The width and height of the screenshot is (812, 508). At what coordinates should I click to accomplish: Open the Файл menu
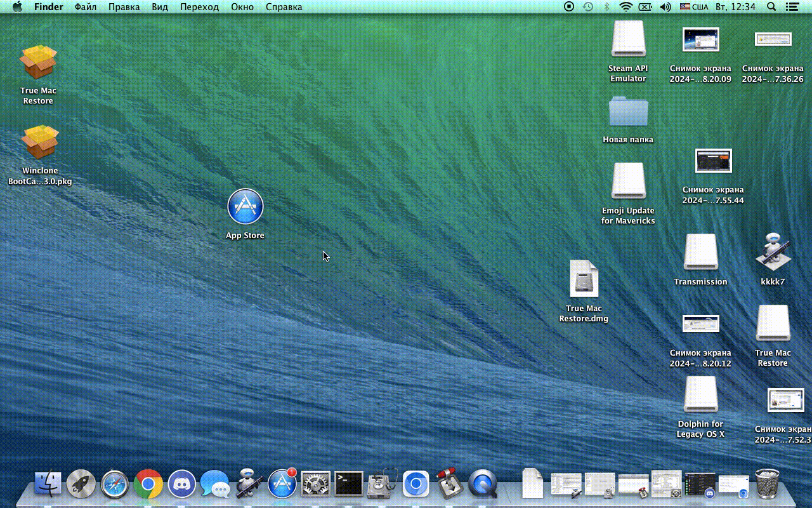pos(86,7)
